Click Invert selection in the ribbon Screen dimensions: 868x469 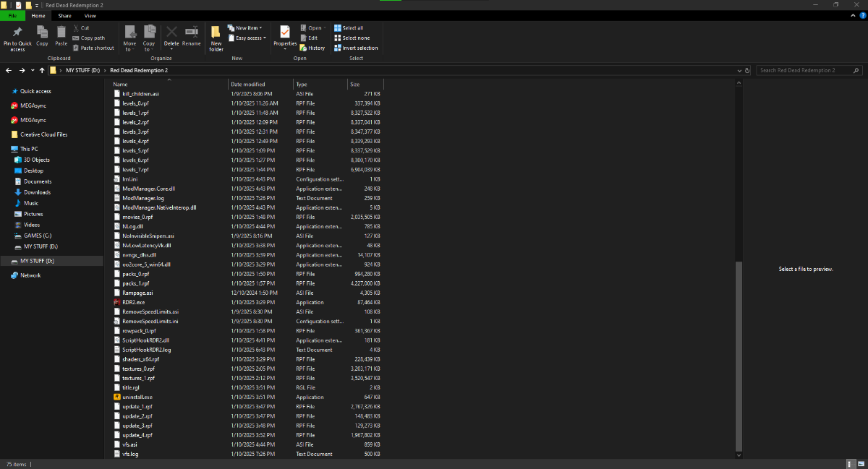point(356,48)
